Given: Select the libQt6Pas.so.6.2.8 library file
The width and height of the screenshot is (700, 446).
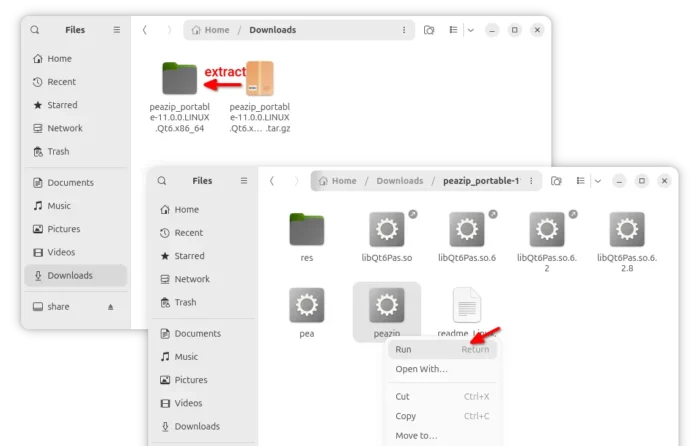Looking at the screenshot, I should (626, 230).
